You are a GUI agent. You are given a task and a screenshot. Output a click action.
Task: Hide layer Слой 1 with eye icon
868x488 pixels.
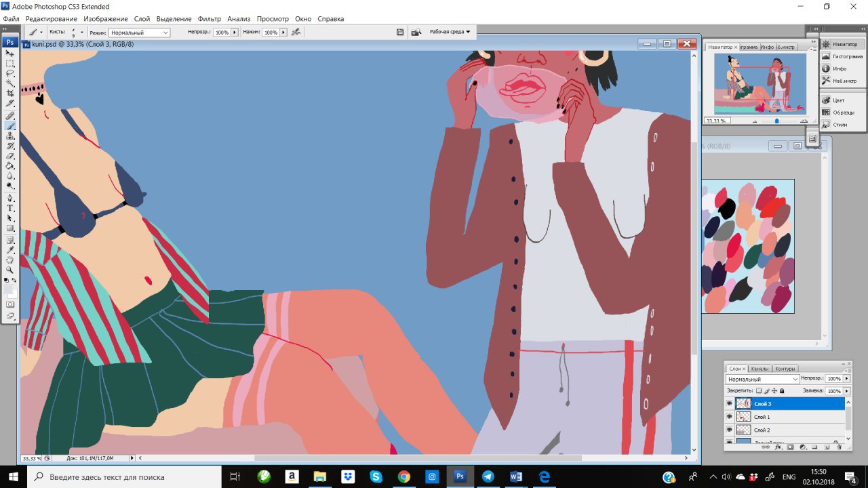[730, 417]
